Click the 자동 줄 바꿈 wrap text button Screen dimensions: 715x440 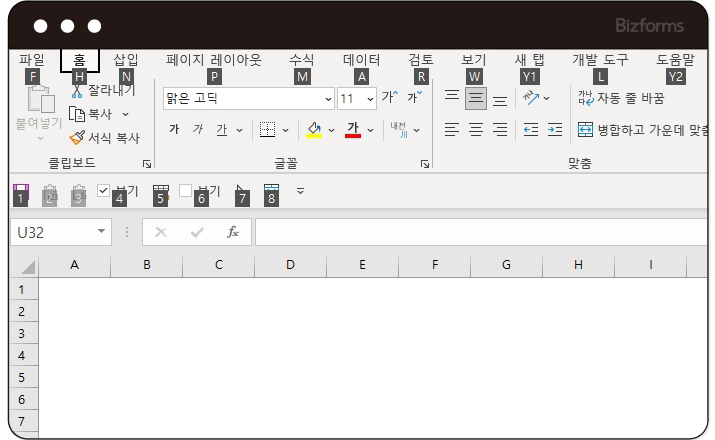coord(620,98)
